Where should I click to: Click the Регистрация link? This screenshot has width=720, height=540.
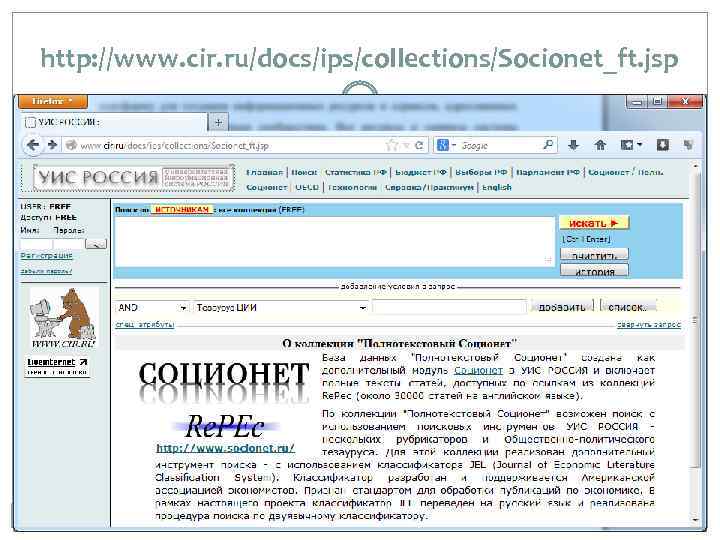coord(46,255)
